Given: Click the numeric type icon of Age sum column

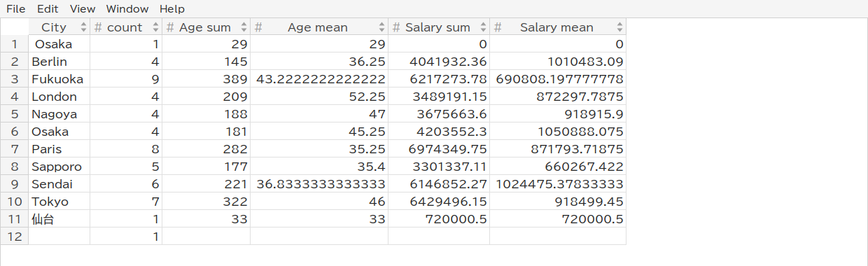Looking at the screenshot, I should point(170,27).
